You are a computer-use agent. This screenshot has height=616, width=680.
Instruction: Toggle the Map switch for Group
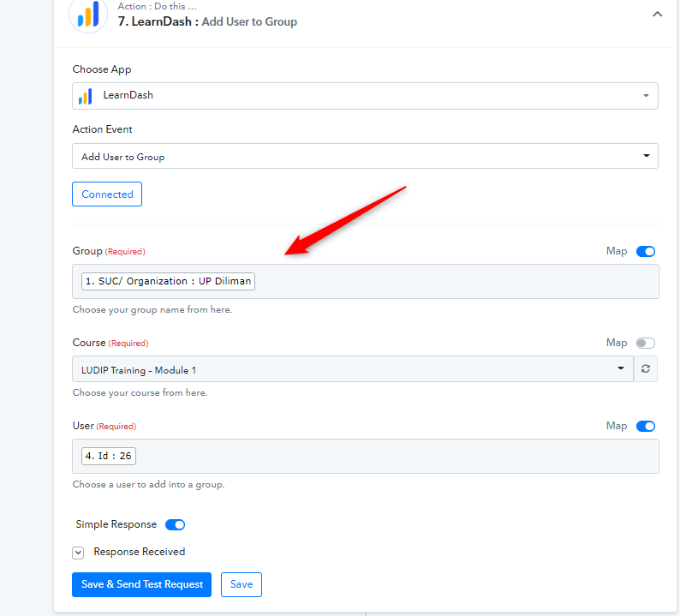click(x=645, y=251)
